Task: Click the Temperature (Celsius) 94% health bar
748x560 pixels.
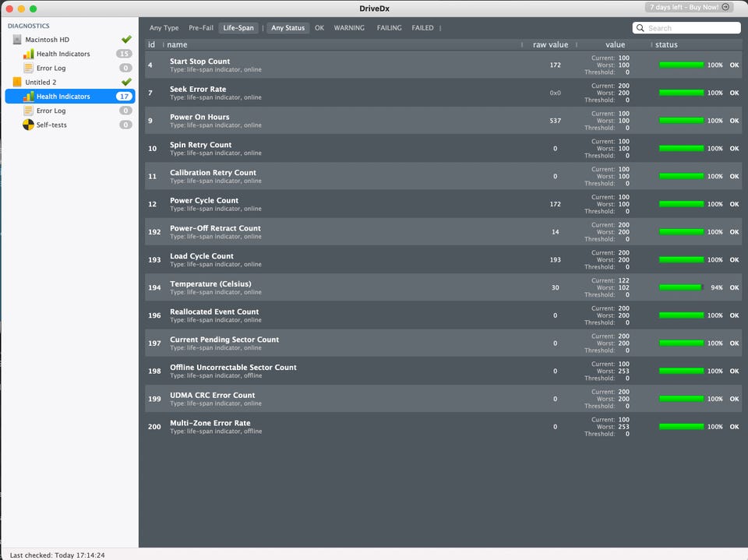Action: pyautogui.click(x=681, y=287)
